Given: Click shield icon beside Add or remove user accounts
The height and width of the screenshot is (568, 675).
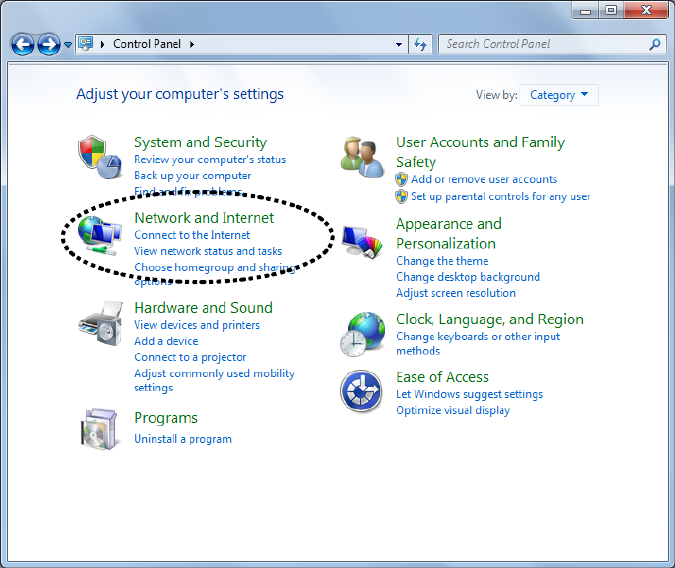Looking at the screenshot, I should tap(401, 179).
